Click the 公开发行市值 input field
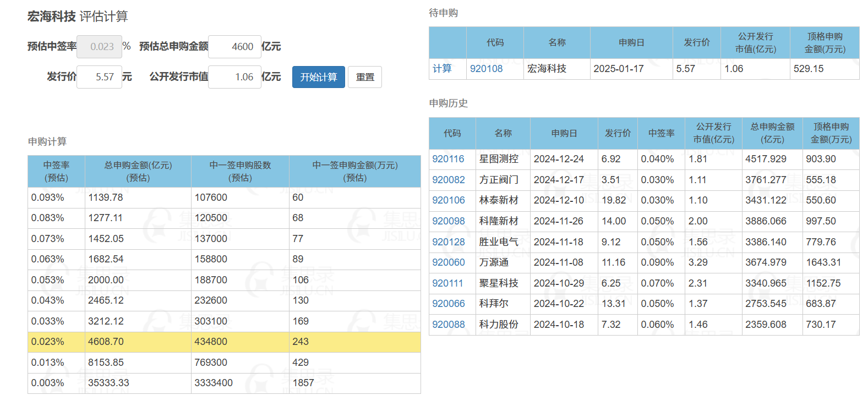The image size is (868, 417). [234, 77]
